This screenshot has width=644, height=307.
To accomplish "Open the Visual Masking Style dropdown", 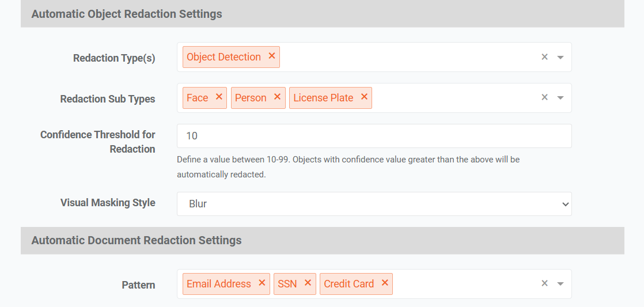I will pos(374,204).
